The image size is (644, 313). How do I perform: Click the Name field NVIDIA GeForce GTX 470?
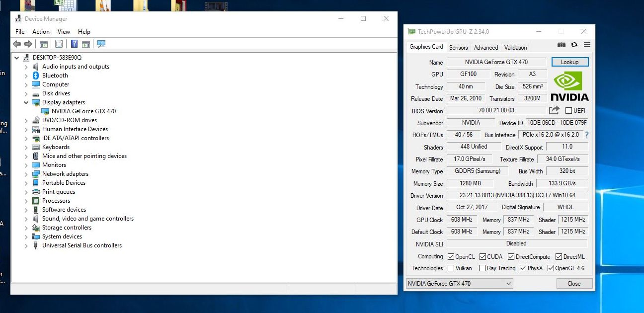click(496, 62)
